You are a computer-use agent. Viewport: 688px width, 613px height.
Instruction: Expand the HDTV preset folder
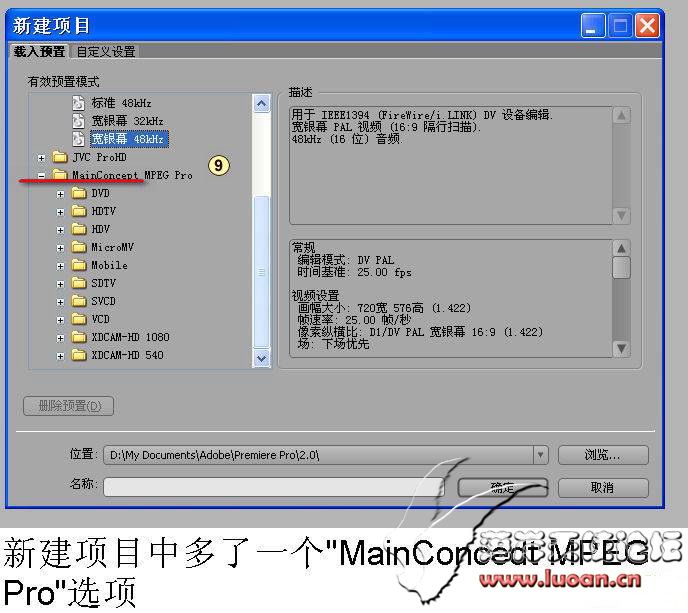[x=61, y=212]
